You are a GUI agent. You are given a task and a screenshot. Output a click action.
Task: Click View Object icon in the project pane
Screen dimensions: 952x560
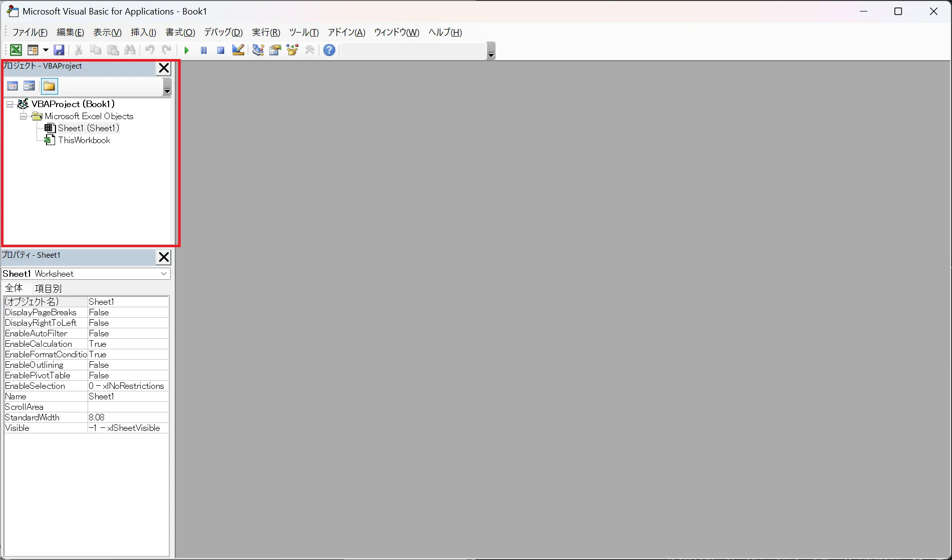click(29, 86)
